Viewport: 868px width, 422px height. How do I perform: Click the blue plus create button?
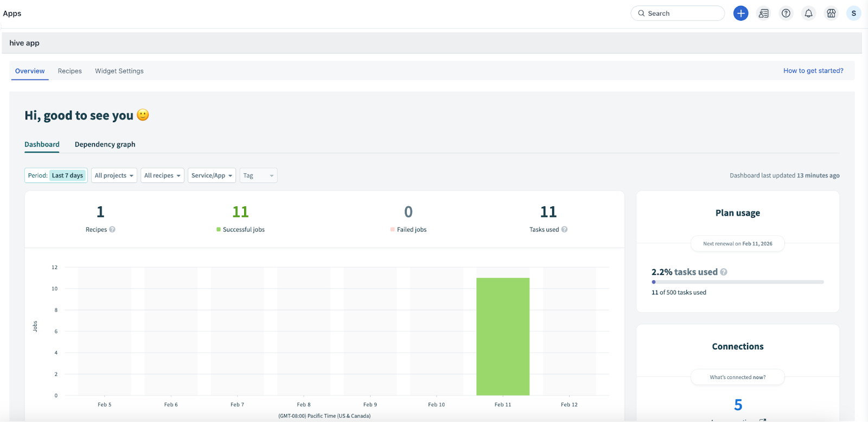pyautogui.click(x=741, y=13)
